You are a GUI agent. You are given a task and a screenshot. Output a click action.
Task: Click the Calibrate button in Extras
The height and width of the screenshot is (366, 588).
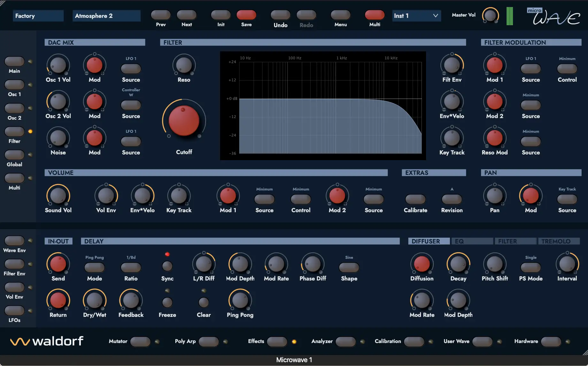[416, 199]
